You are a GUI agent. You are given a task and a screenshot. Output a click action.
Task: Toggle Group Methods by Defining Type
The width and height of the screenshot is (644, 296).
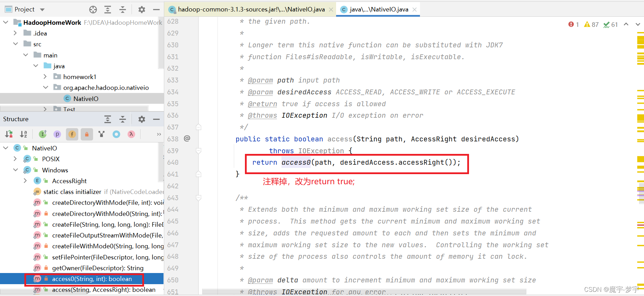coord(102,134)
